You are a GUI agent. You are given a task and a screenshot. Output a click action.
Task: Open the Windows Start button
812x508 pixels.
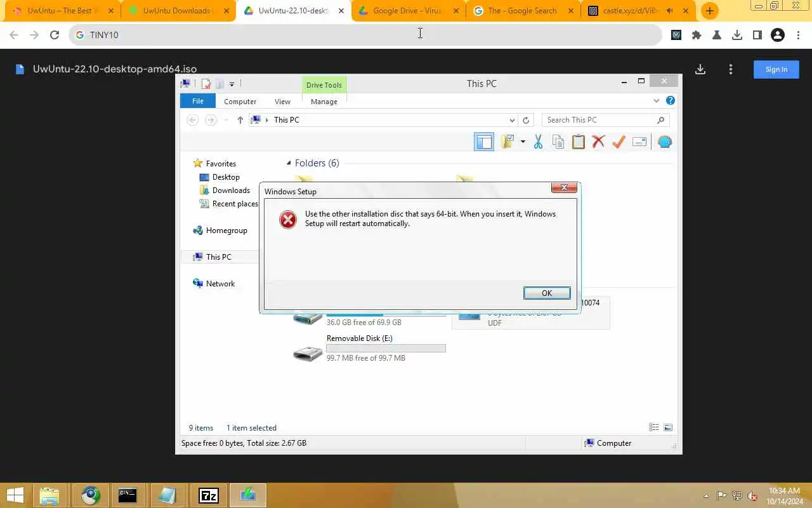(x=15, y=495)
